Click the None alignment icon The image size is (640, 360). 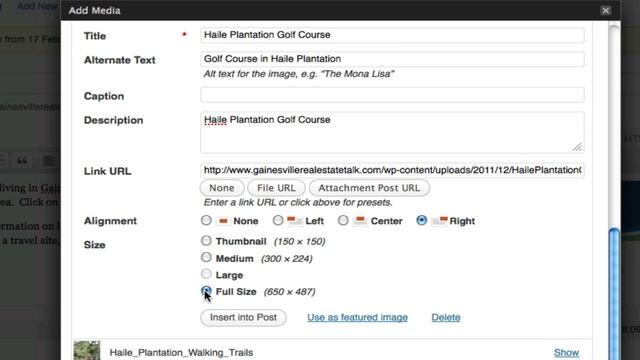tap(223, 221)
